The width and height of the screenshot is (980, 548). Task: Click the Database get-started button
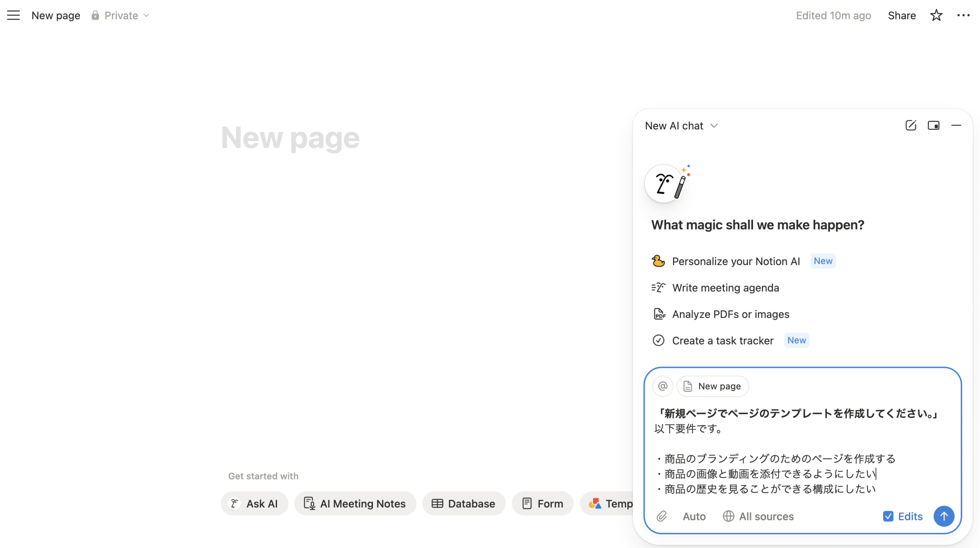click(464, 504)
